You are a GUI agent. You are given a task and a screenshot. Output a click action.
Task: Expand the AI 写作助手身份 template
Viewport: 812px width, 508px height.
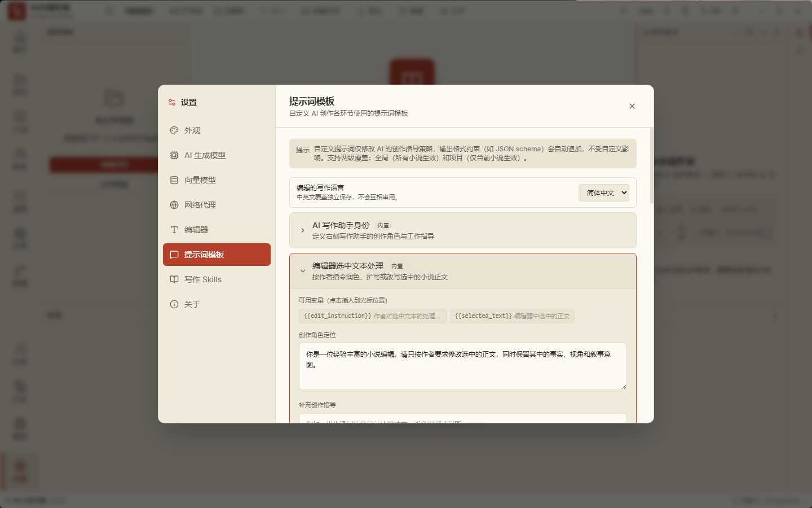coord(462,230)
